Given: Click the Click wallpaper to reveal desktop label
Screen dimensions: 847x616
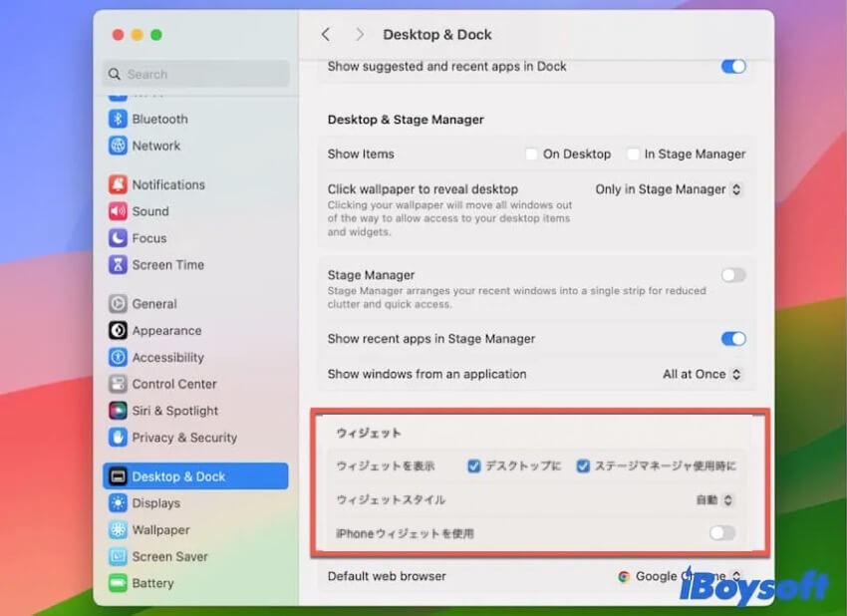Looking at the screenshot, I should [x=423, y=189].
